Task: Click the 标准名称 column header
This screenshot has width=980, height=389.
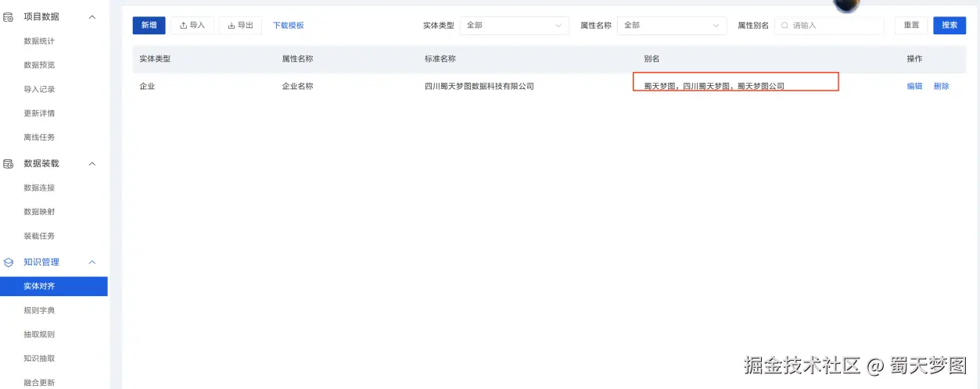Action: pos(440,59)
